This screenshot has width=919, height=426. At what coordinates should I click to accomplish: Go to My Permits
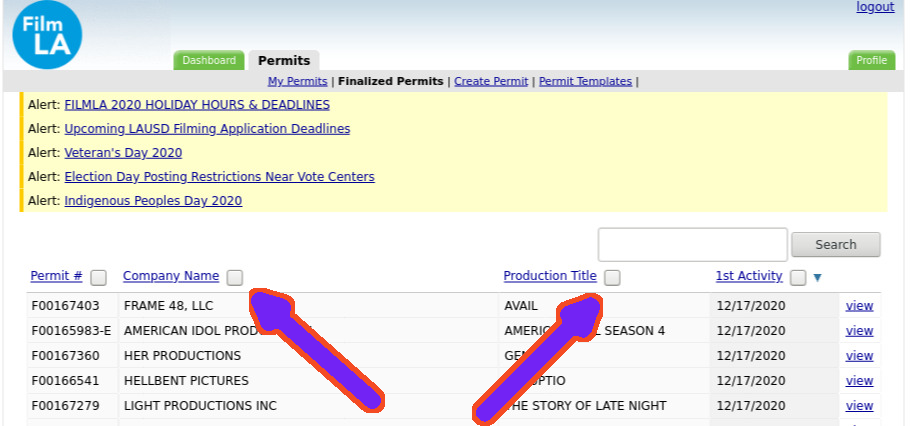(x=297, y=81)
